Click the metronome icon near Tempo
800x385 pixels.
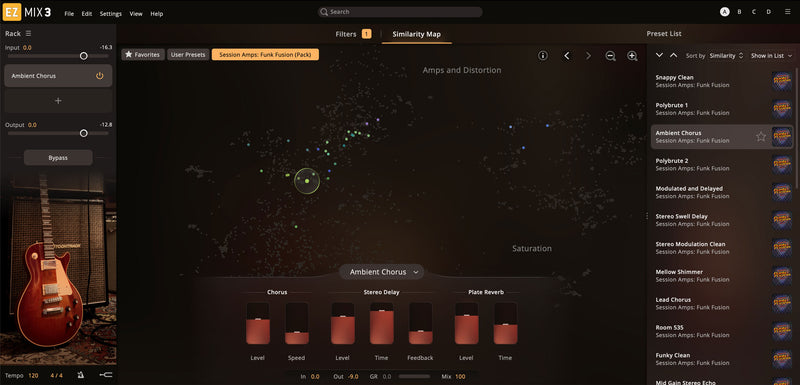[x=81, y=375]
